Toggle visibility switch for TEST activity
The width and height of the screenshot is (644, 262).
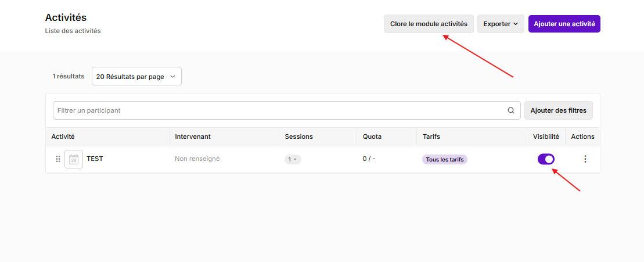546,159
